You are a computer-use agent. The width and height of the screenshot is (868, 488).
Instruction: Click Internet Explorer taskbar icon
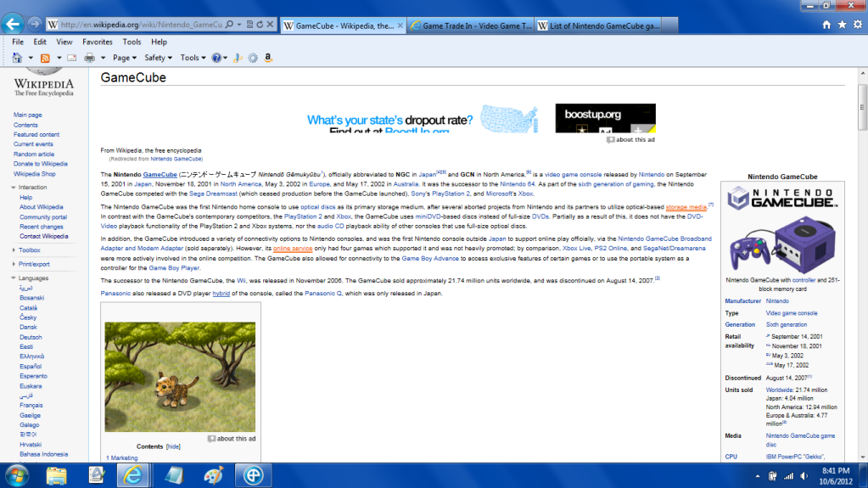pyautogui.click(x=133, y=476)
